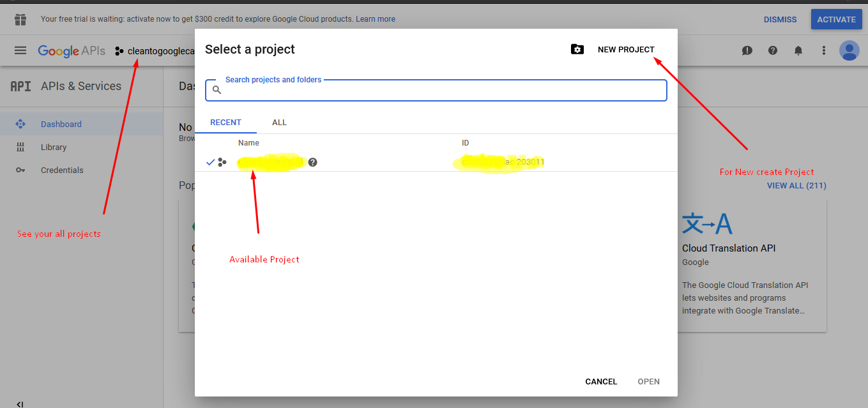Click the Credentials key icon
This screenshot has height=408, width=868.
pyautogui.click(x=20, y=170)
